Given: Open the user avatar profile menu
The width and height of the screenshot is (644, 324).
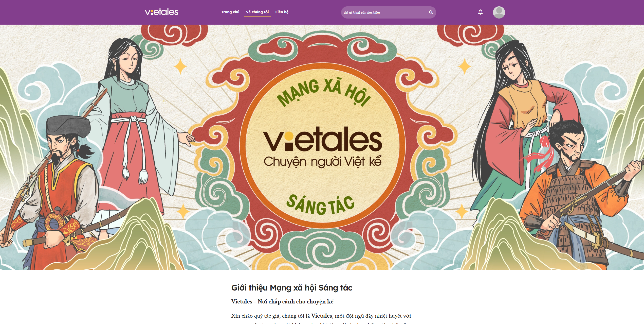Looking at the screenshot, I should click(499, 12).
